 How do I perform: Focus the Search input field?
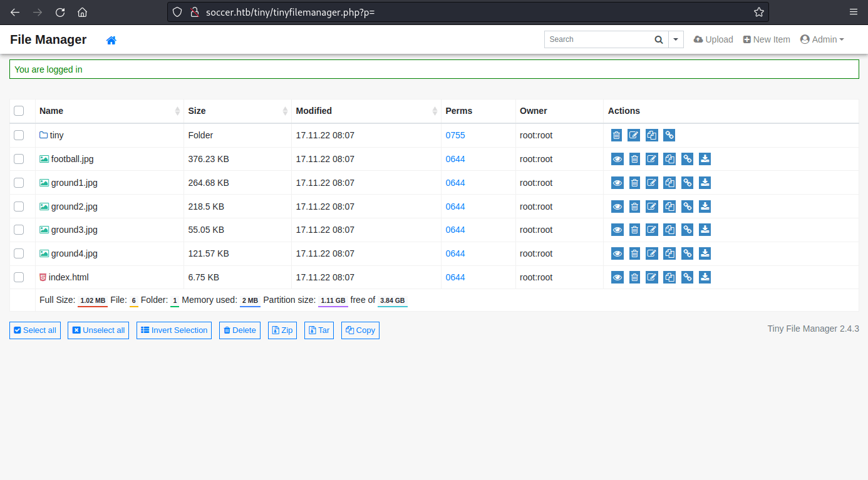coord(597,39)
